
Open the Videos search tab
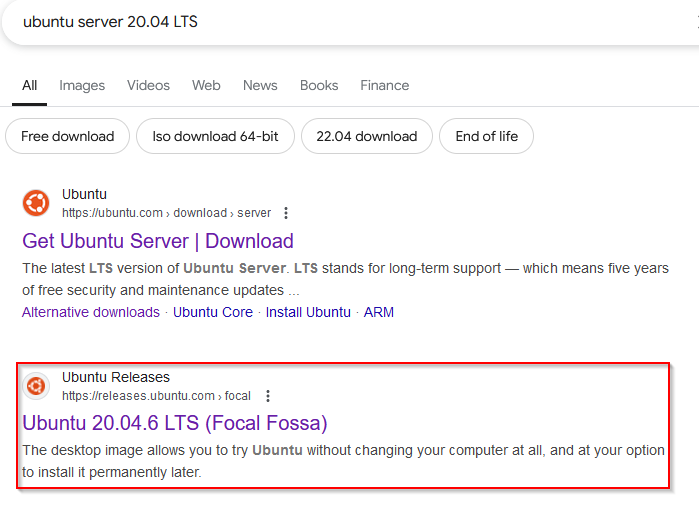[x=148, y=85]
